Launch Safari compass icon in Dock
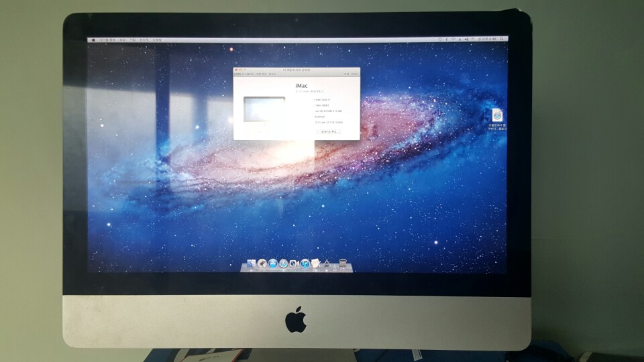 284,263
